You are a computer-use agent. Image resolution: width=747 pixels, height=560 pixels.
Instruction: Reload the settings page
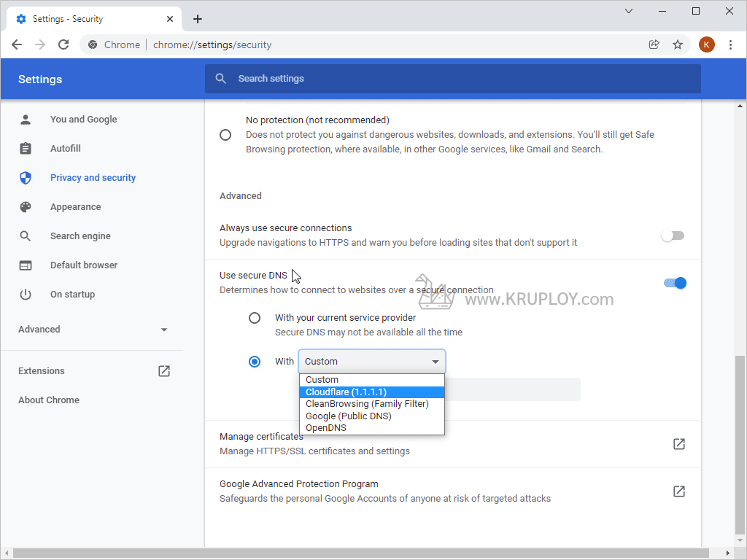[x=63, y=44]
